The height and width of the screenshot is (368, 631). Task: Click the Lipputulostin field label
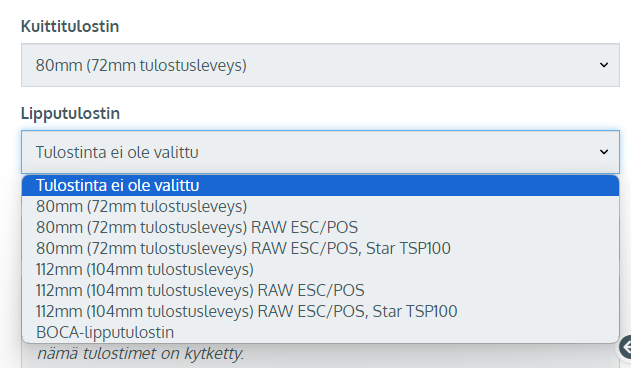click(70, 114)
